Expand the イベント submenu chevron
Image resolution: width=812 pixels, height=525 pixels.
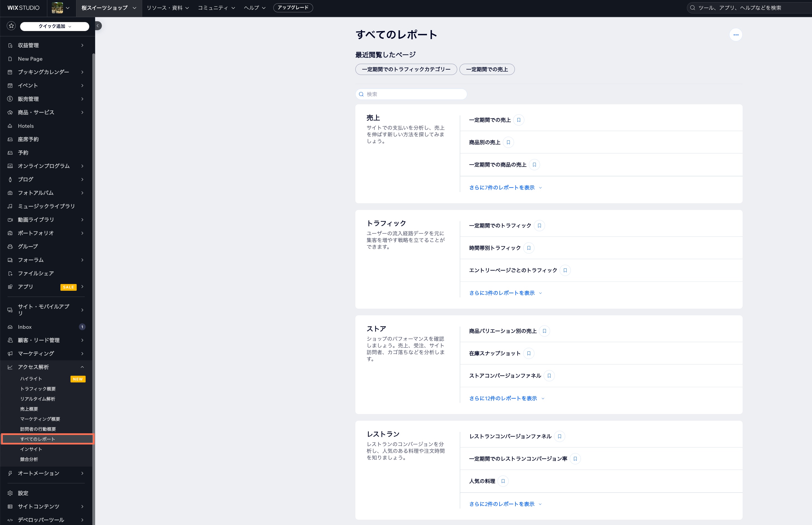(82, 86)
